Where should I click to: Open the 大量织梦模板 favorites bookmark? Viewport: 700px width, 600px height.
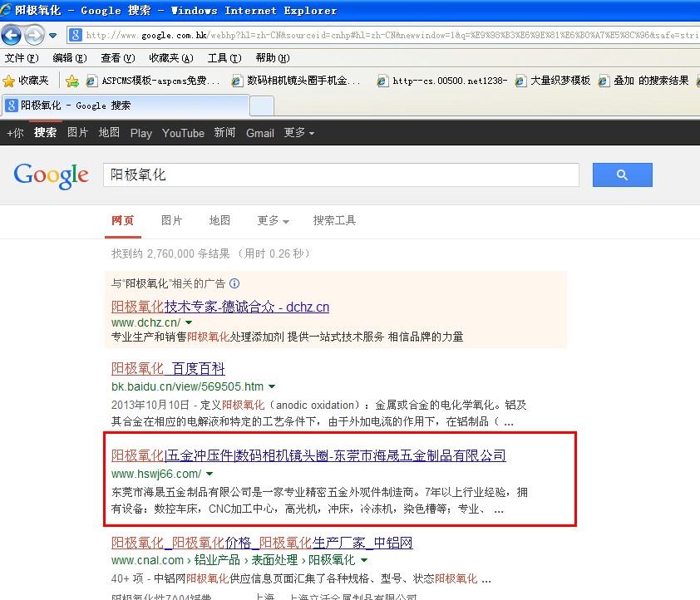click(553, 81)
